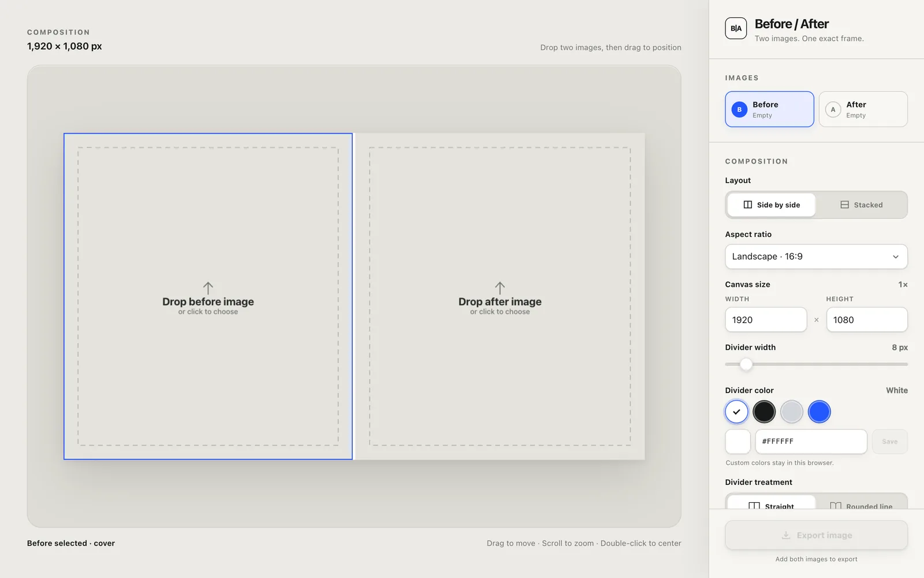924x578 pixels.
Task: Click the chevron in Aspect ratio dropdown
Action: (x=896, y=257)
